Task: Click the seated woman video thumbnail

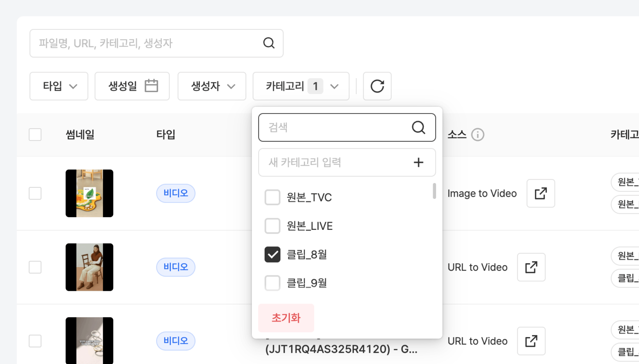Action: coord(89,267)
